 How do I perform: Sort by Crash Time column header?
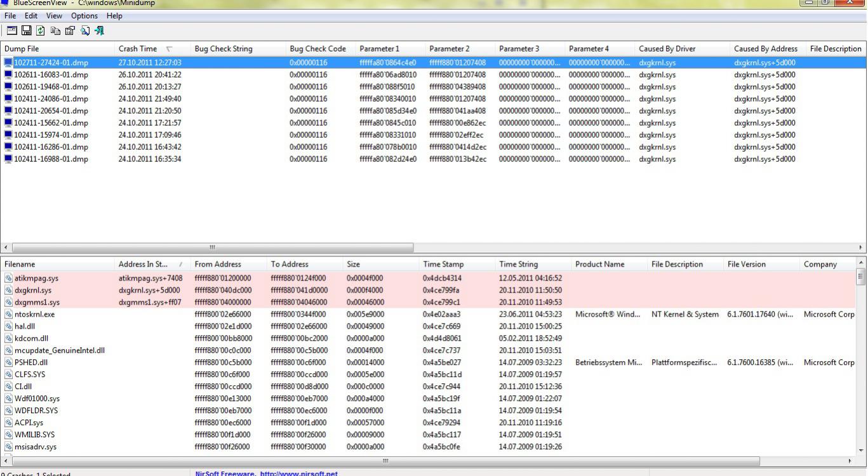152,49
